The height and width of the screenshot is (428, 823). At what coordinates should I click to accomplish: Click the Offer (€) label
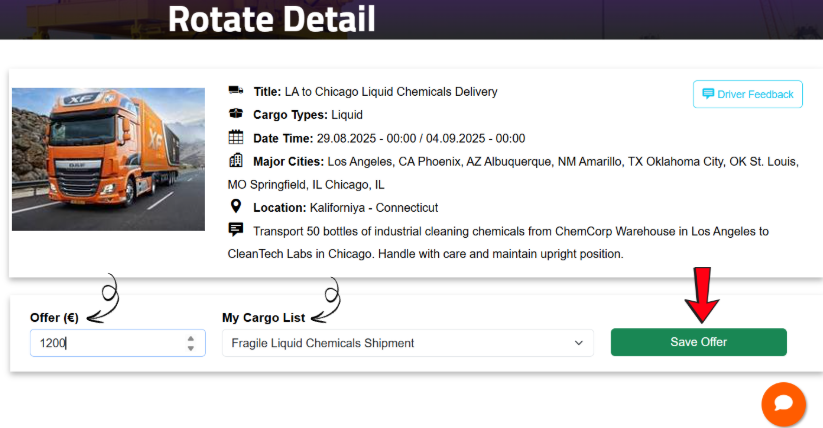55,317
